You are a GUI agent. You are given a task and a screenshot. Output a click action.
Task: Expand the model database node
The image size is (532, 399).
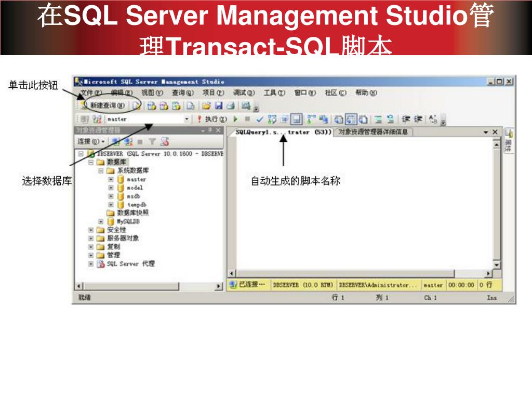(111, 188)
